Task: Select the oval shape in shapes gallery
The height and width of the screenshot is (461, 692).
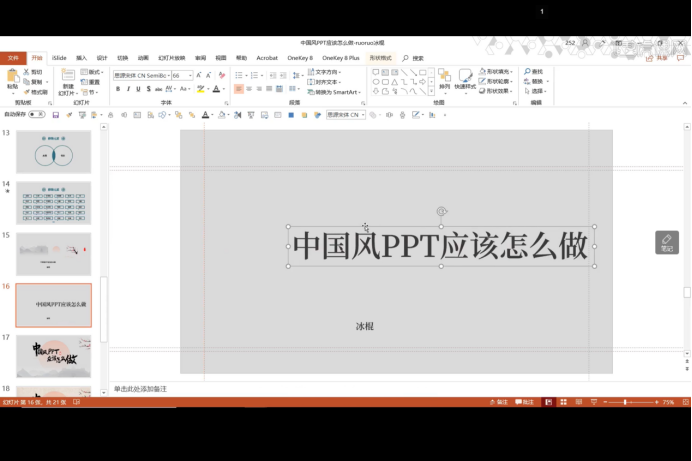Action: [x=376, y=82]
